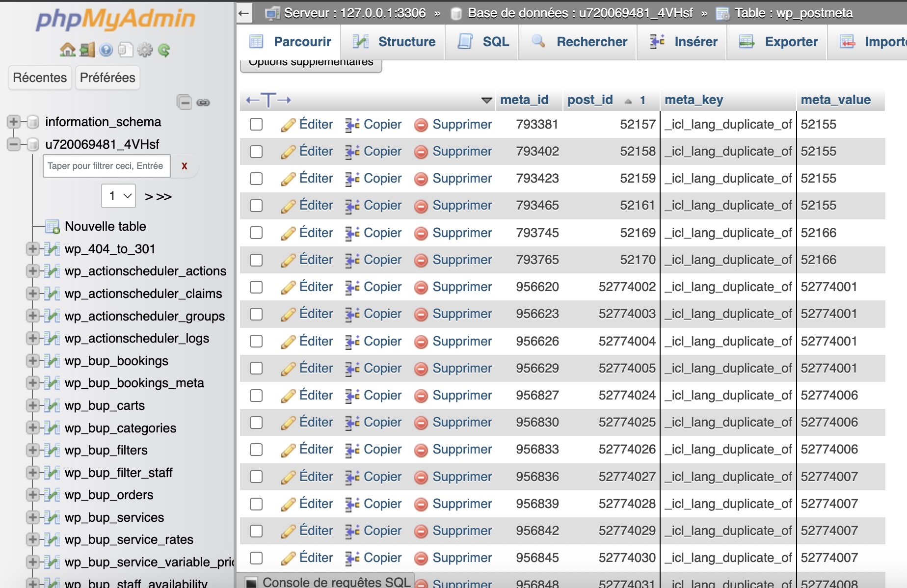The width and height of the screenshot is (907, 588).
Task: Open navigation panel settings gear icon
Action: coord(145,50)
